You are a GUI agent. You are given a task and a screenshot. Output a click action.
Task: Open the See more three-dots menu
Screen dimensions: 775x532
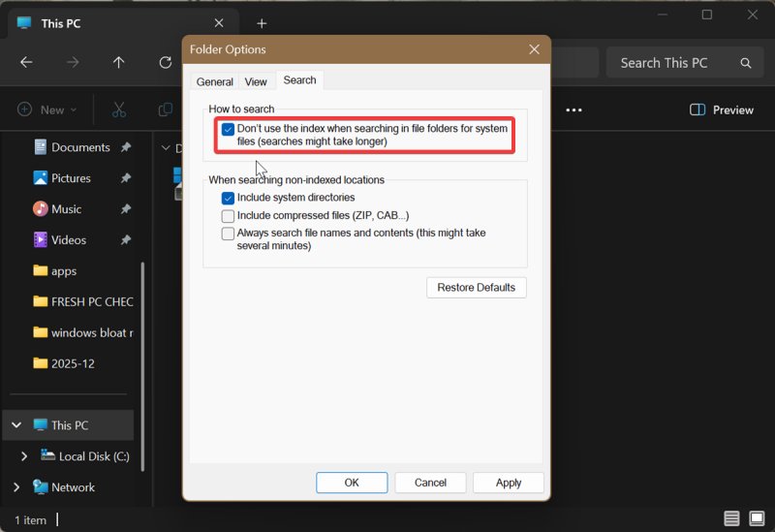point(573,110)
